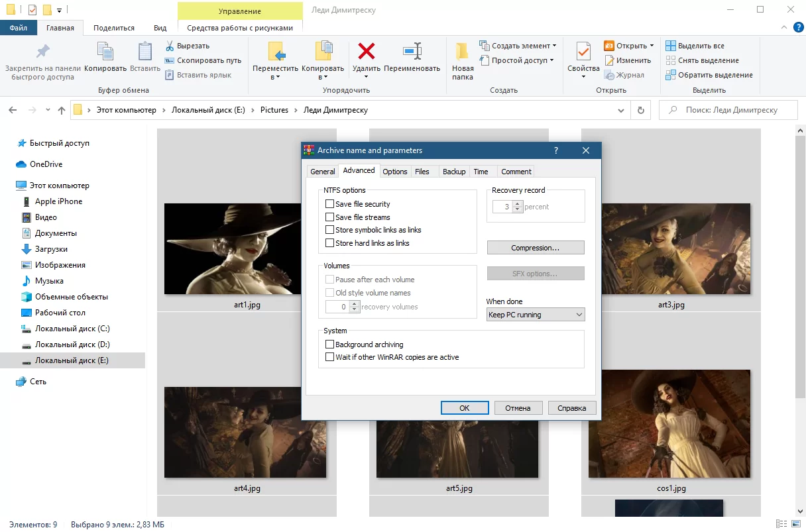Expand Открыть dropdown arrow in ribbon
Viewport: 806px width, 532px height.
(x=652, y=46)
